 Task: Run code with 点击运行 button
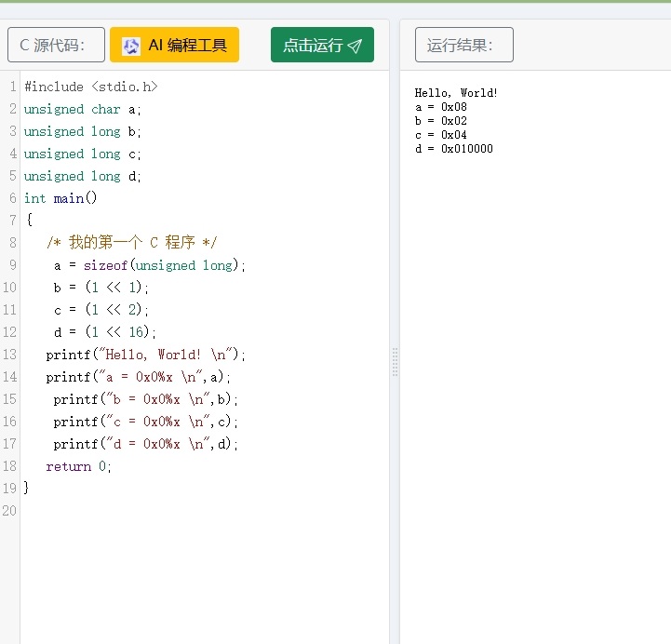(322, 45)
